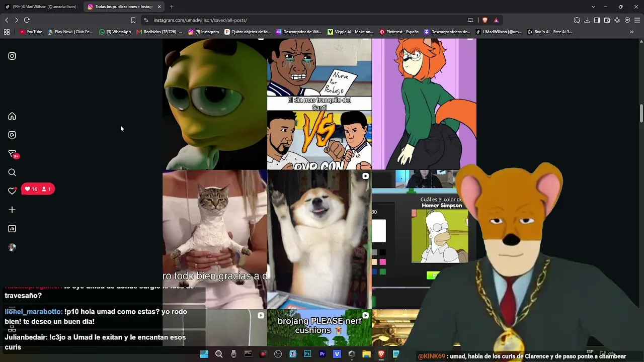
Task: Open the terminal from the taskbar
Action: tap(248, 354)
